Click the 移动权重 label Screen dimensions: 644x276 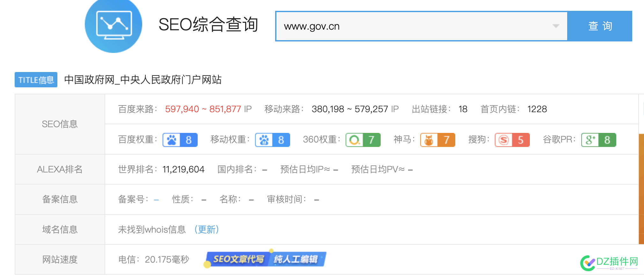pos(230,140)
